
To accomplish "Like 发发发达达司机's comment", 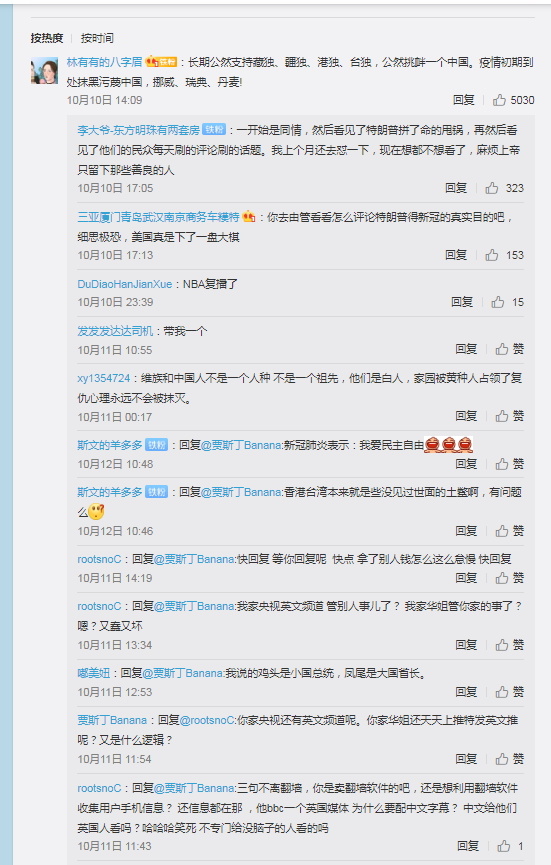I will tap(509, 349).
